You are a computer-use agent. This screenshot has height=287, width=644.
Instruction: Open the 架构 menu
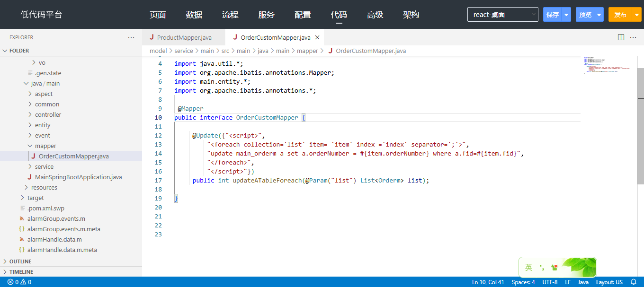click(x=411, y=15)
